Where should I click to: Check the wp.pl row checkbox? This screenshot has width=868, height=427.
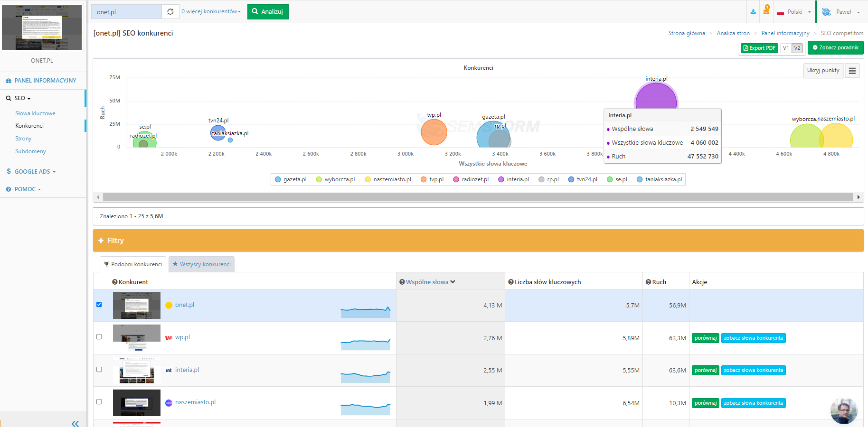coord(99,337)
